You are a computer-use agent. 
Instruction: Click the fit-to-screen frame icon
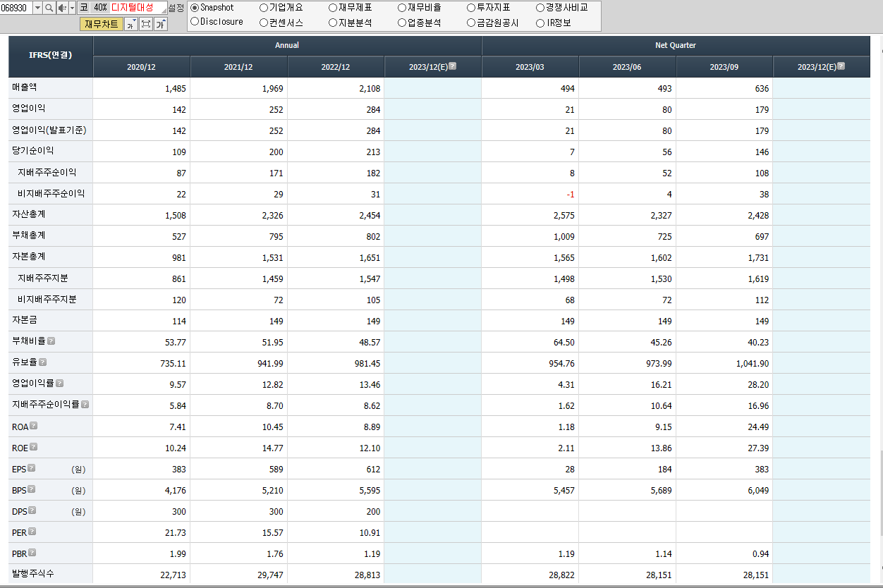[146, 24]
